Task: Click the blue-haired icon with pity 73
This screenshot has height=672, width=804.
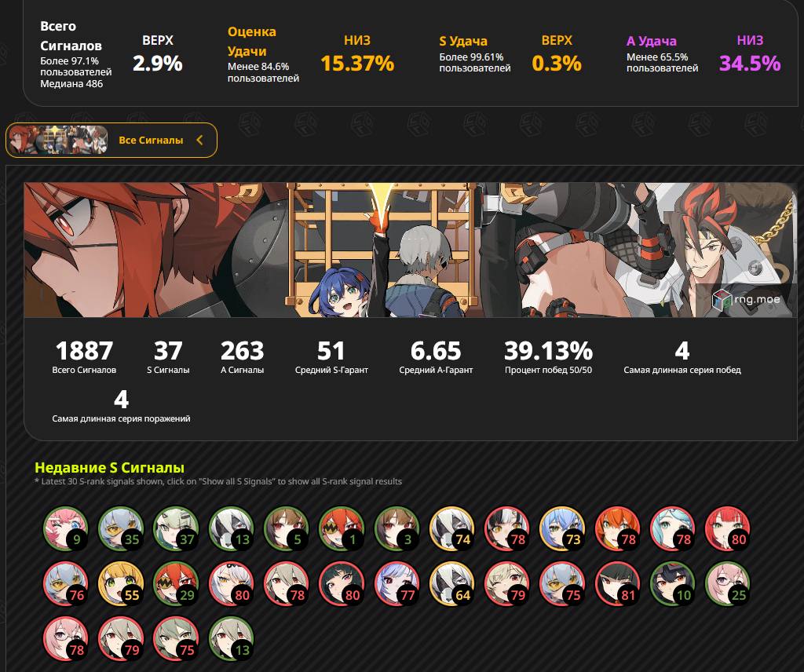Action: click(x=562, y=528)
